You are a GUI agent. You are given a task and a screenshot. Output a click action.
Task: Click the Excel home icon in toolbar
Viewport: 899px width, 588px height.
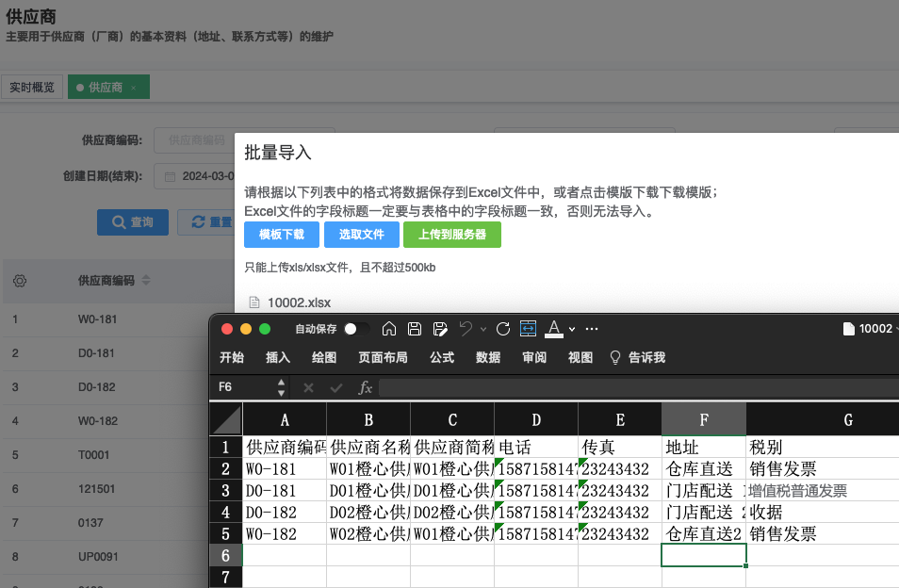[x=389, y=328]
